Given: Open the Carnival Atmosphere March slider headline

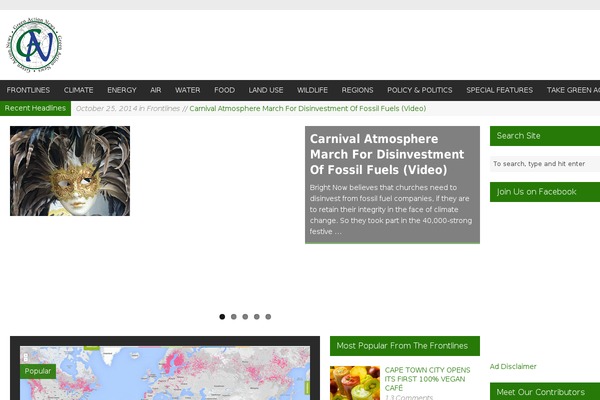Looking at the screenshot, I should 387,154.
